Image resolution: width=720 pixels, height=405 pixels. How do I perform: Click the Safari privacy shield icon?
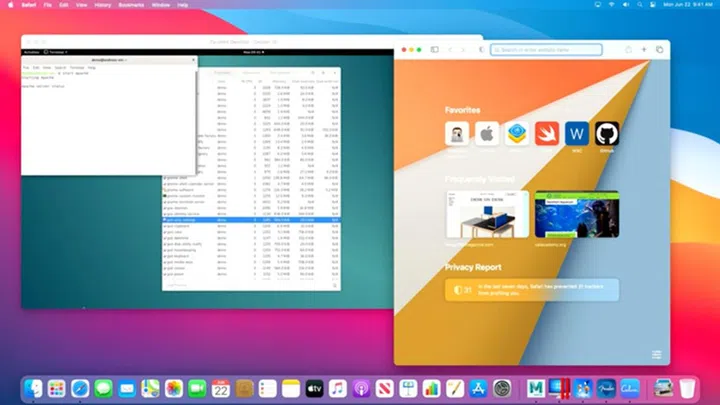(x=482, y=49)
